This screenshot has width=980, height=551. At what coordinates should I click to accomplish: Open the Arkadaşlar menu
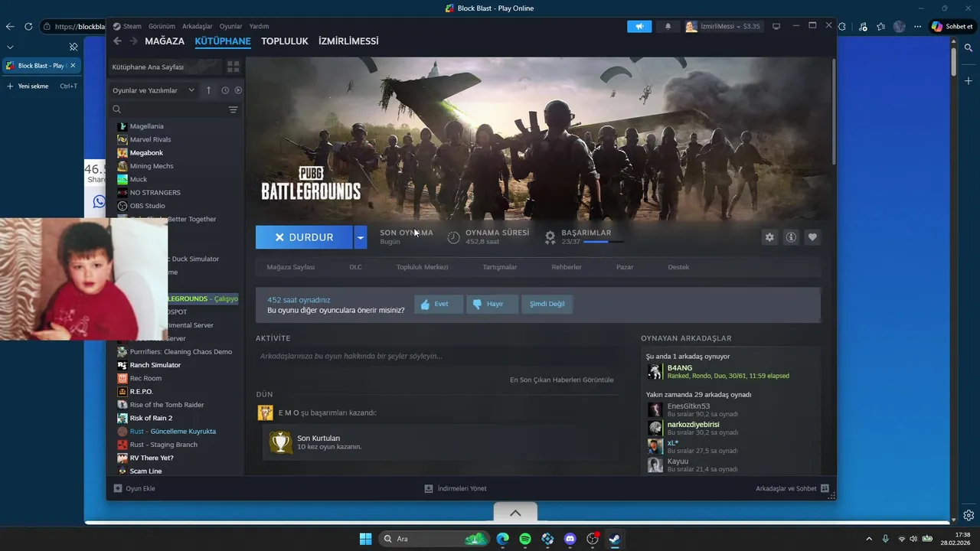coord(198,26)
